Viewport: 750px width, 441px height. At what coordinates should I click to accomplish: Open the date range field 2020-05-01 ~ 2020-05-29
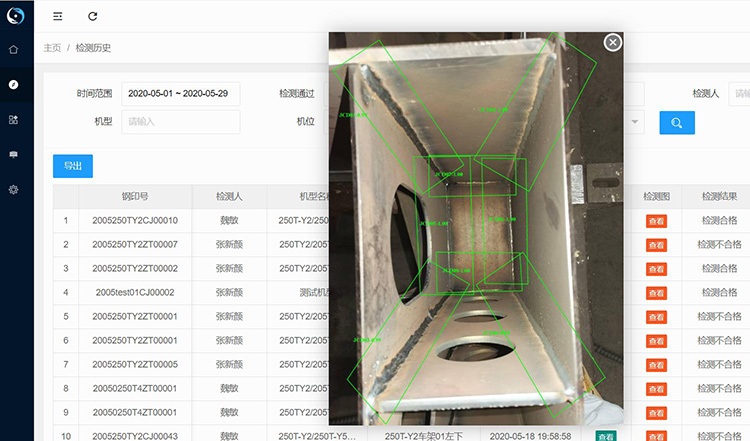(x=180, y=94)
